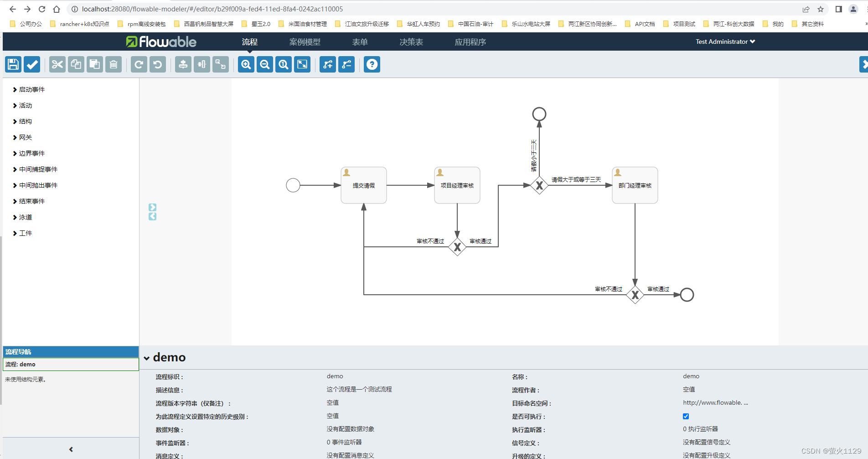Switch to the 案例模型 tab
Screen dimensions: 868x459
click(x=304, y=42)
